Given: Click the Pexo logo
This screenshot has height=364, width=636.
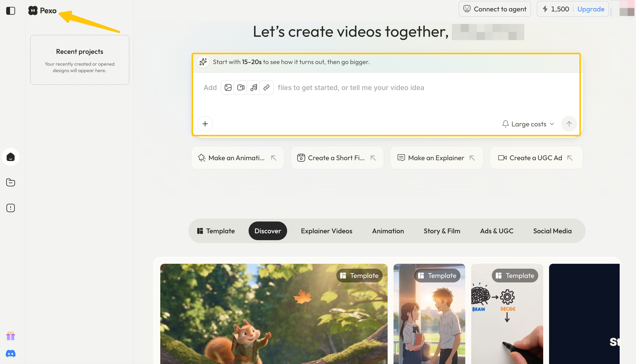Looking at the screenshot, I should click(x=42, y=10).
